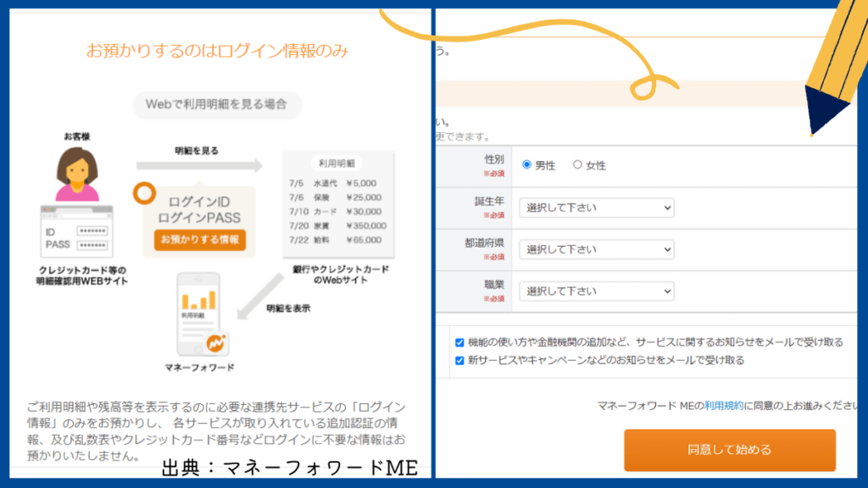The width and height of the screenshot is (868, 488).
Task: Click the 7/6 保険 ¥25,000 row
Action: (x=335, y=197)
